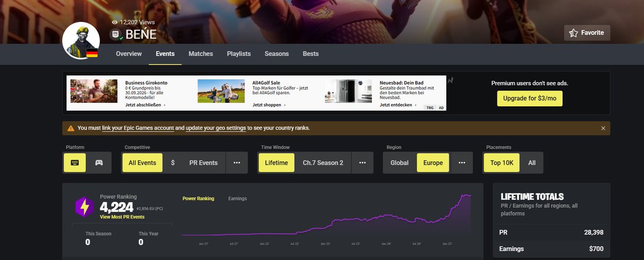The width and height of the screenshot is (644, 260).
Task: Click the 12,202 Views text
Action: coord(137,23)
